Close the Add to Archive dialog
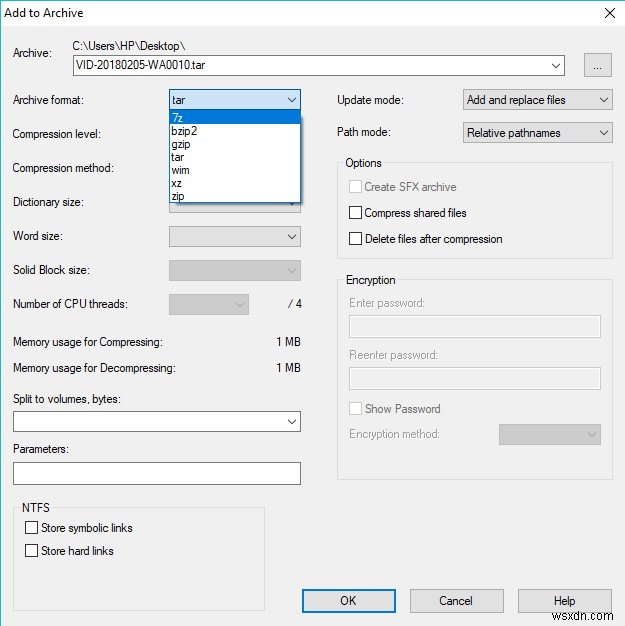625x626 pixels. click(x=609, y=13)
